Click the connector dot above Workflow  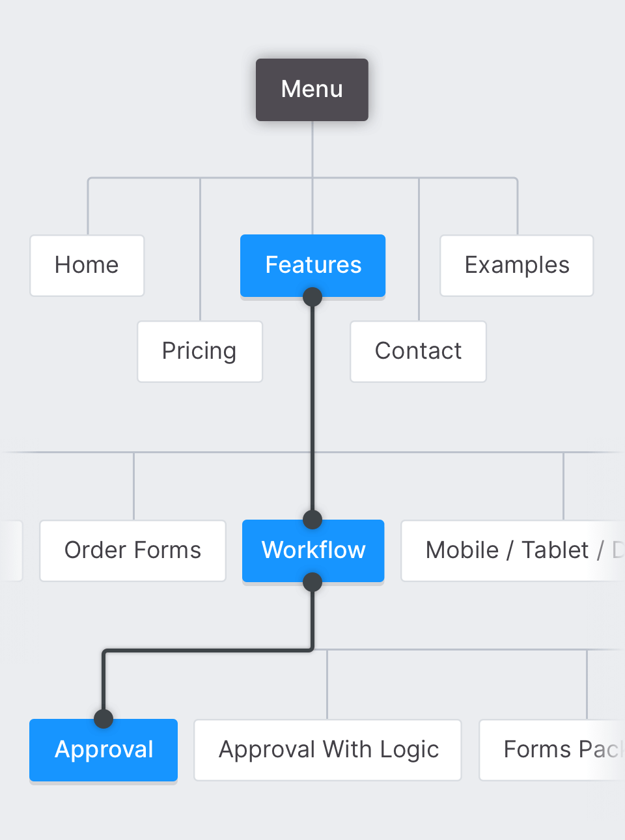(x=312, y=520)
